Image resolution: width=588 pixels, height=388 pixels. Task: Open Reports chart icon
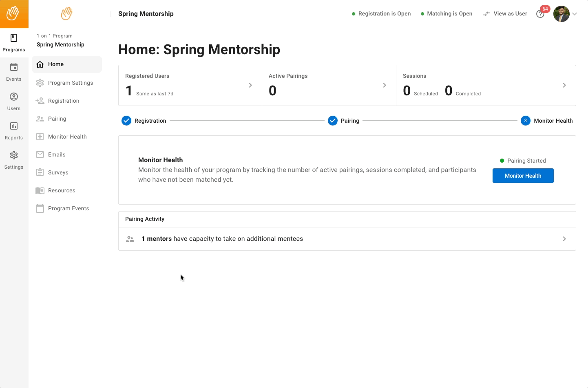click(14, 126)
